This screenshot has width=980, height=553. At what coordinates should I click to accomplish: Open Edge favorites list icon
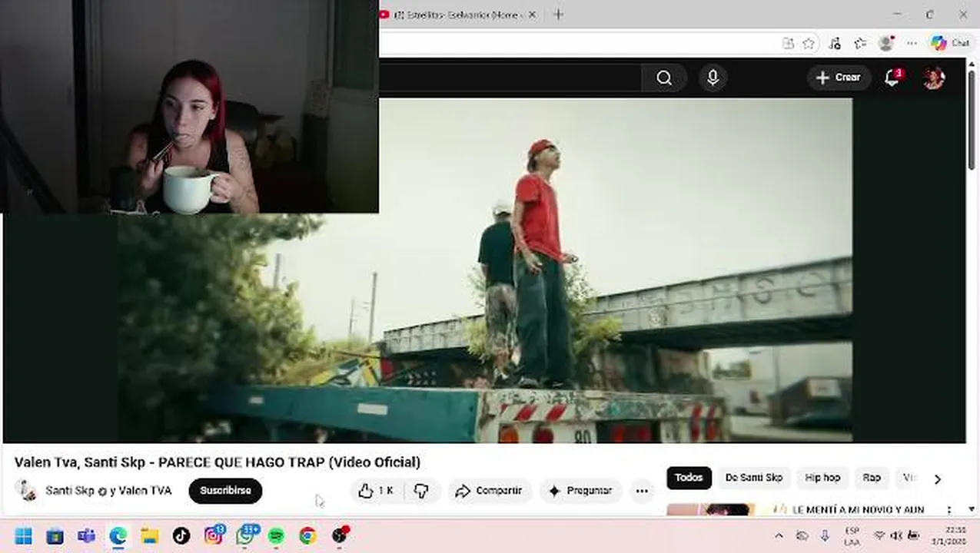tap(860, 44)
